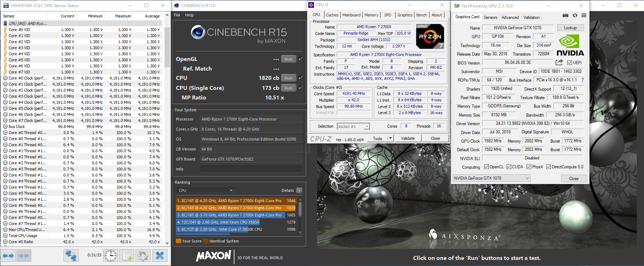This screenshot has height=266, width=644.
Task: Click Core #0 Clock sensor row icon
Action: (5, 78)
